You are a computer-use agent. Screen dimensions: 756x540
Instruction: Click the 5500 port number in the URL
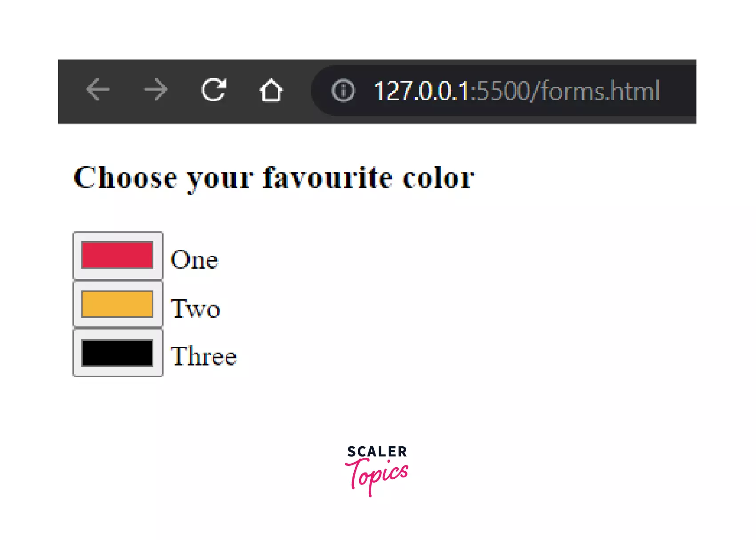pos(503,91)
